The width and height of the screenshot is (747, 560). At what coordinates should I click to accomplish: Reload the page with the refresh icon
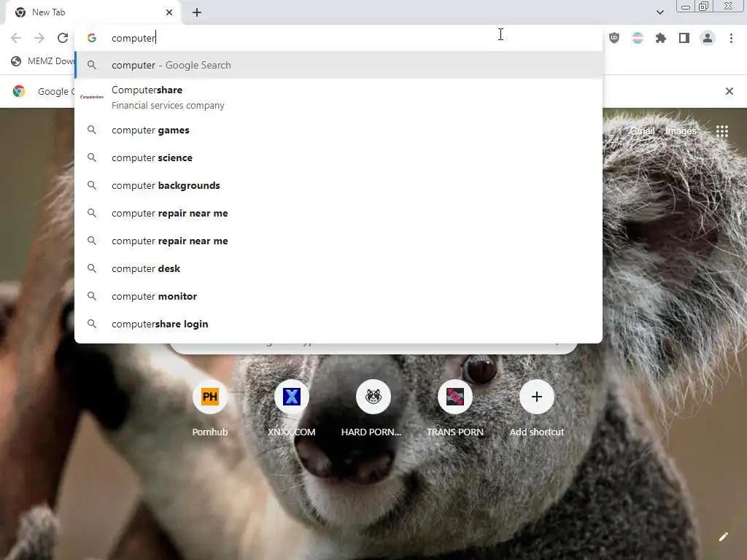coord(63,38)
